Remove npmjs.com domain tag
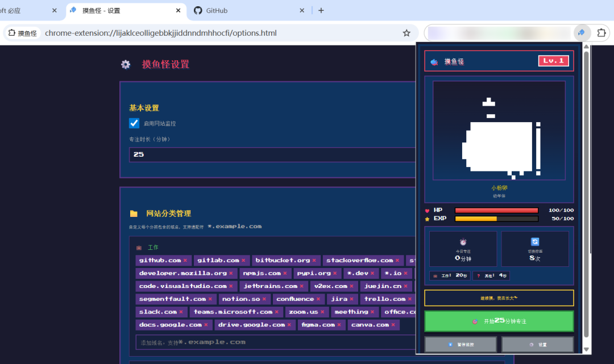 pos(285,273)
